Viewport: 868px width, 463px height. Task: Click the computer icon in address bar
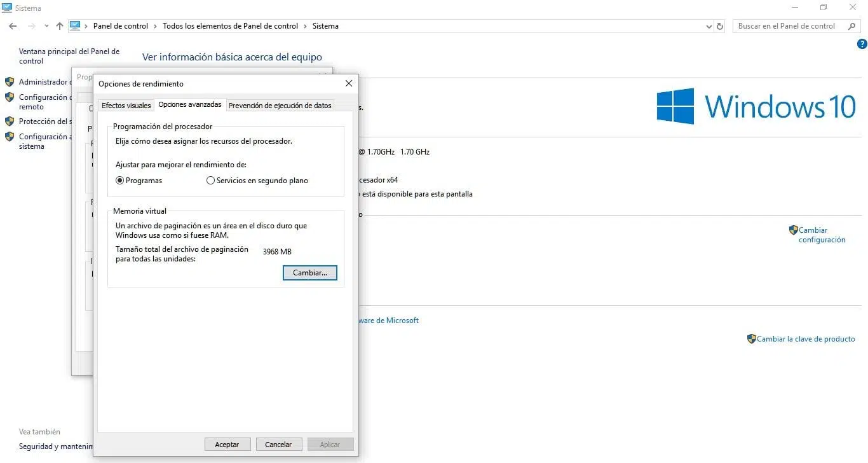point(75,25)
